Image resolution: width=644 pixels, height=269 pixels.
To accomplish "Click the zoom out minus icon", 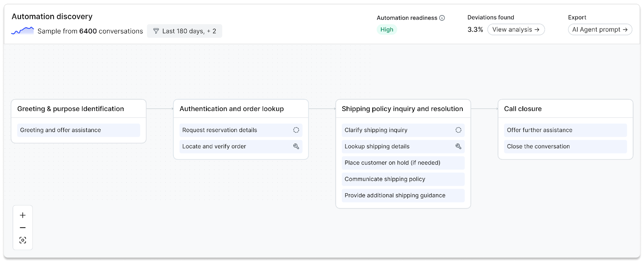I will (x=23, y=228).
